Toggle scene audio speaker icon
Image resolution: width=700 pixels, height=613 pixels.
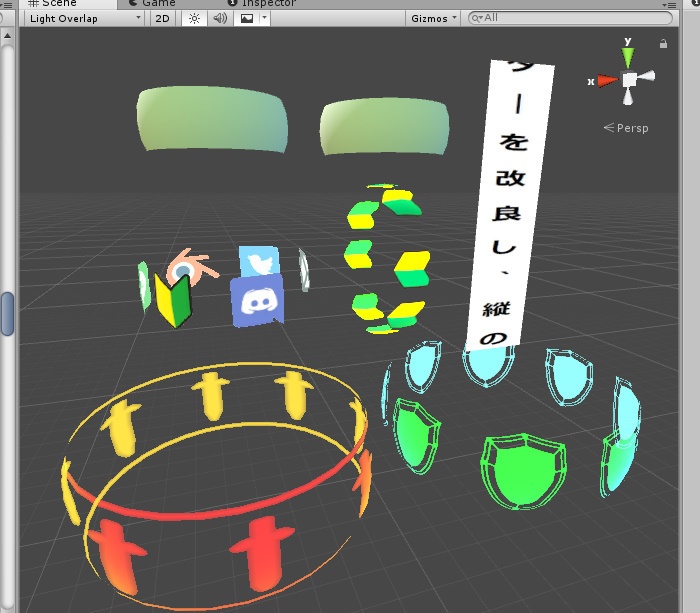(x=220, y=18)
